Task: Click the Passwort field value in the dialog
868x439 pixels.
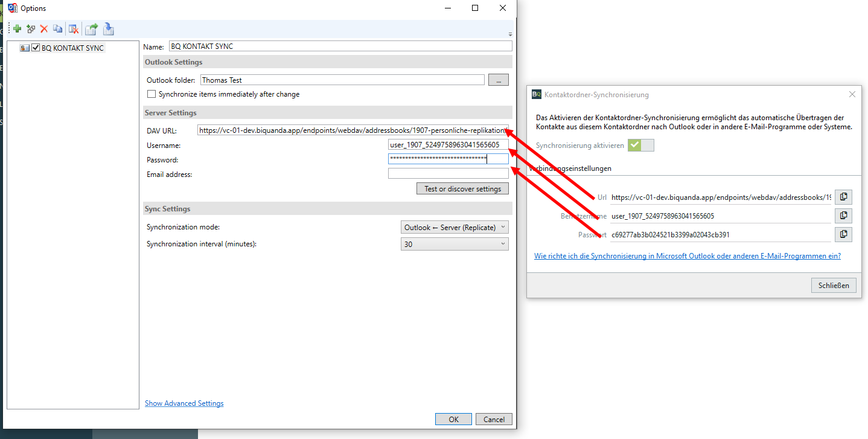Action: [x=721, y=235]
